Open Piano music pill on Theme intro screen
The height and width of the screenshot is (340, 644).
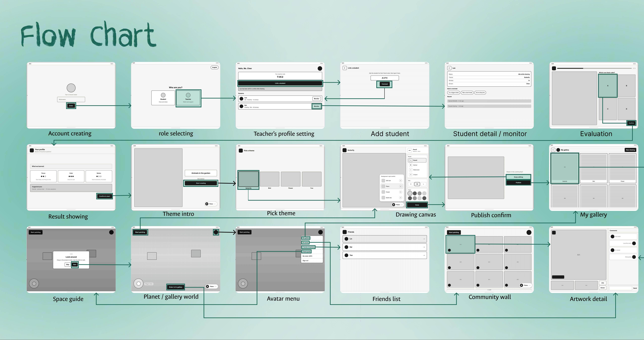coord(211,204)
